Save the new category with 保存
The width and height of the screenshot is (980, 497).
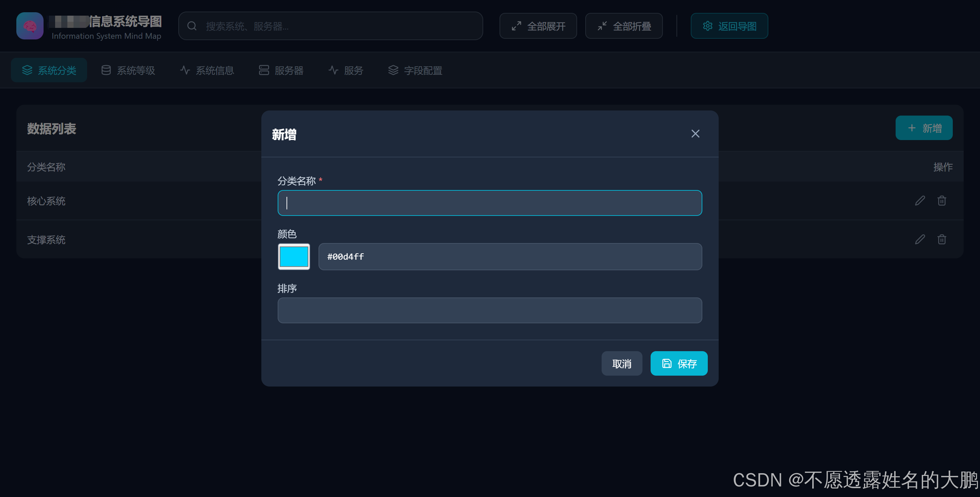pos(679,364)
